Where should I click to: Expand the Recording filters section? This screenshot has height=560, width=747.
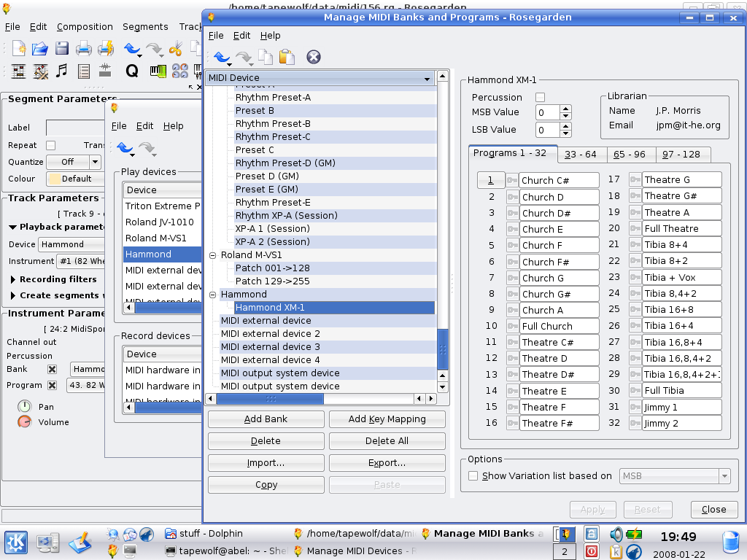(13, 279)
